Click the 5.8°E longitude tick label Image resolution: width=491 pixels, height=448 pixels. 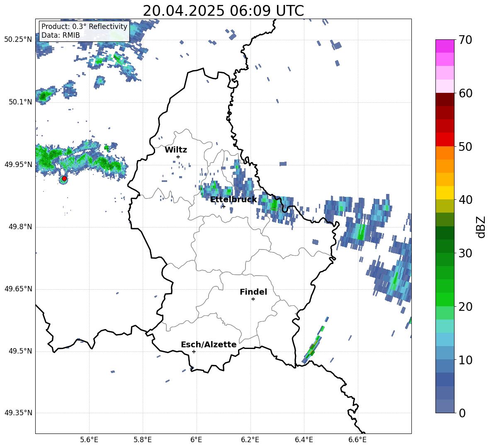[x=143, y=440]
